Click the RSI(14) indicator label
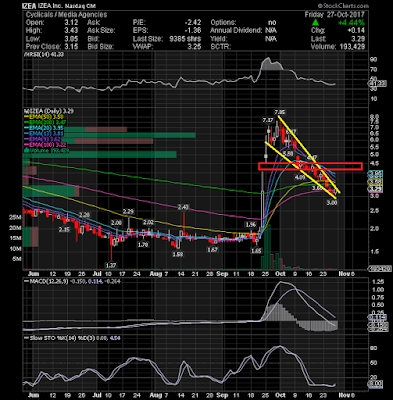Image resolution: width=393 pixels, height=400 pixels. [43, 54]
